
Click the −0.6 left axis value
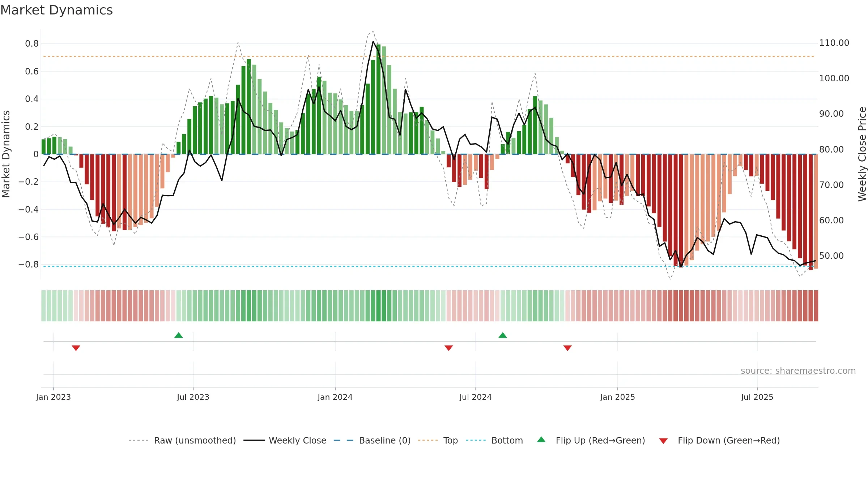28,237
